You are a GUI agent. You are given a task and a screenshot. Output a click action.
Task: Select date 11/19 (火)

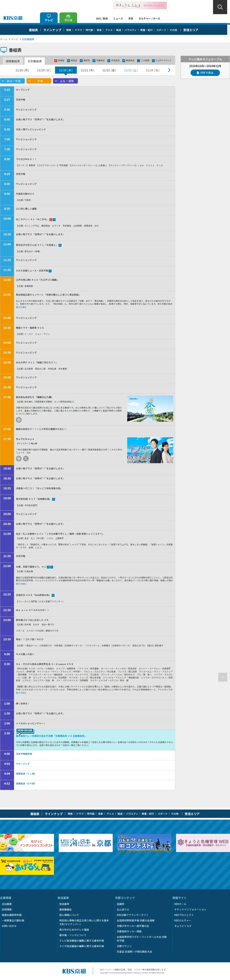click(44, 70)
